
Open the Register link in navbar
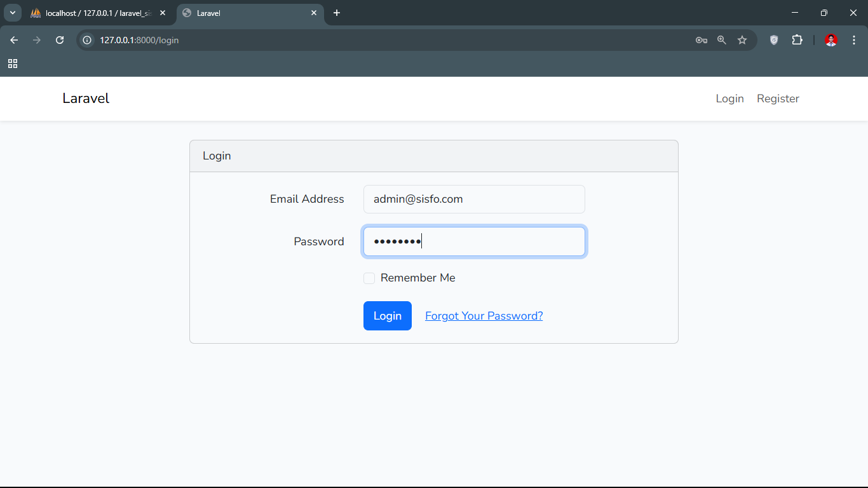click(x=778, y=98)
